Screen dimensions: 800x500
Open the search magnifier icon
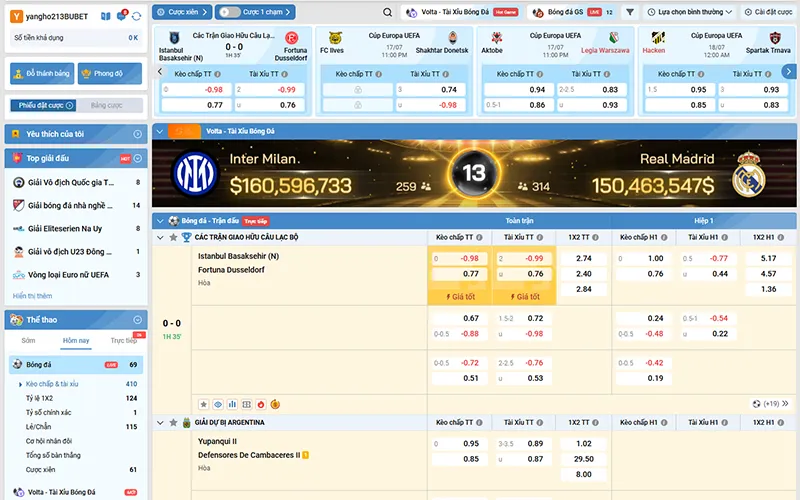point(388,12)
